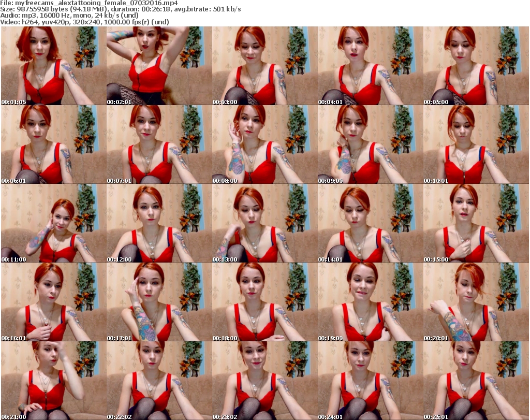Screen dimensions: 530x420
Task: Open the frame labeled 00:23:02
Action: (264, 381)
